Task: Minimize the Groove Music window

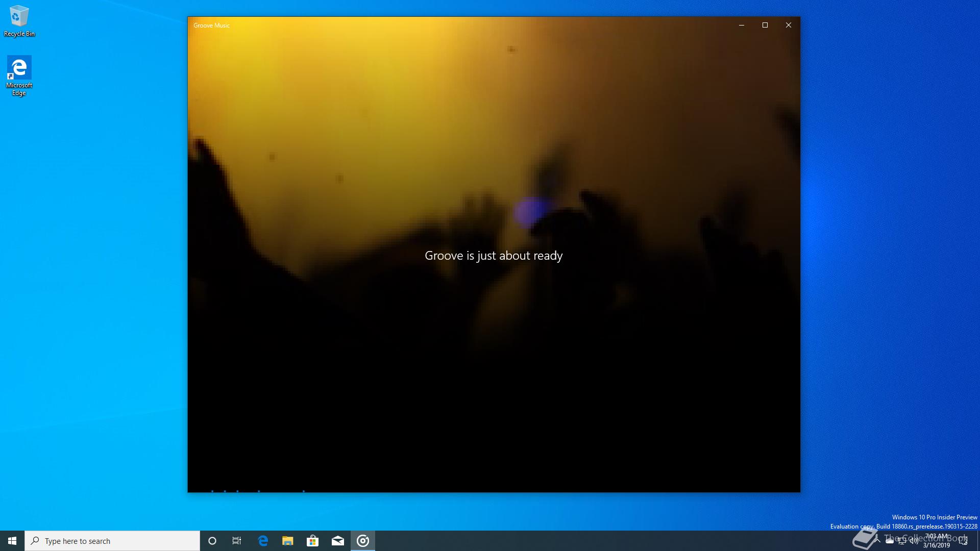Action: pyautogui.click(x=742, y=25)
